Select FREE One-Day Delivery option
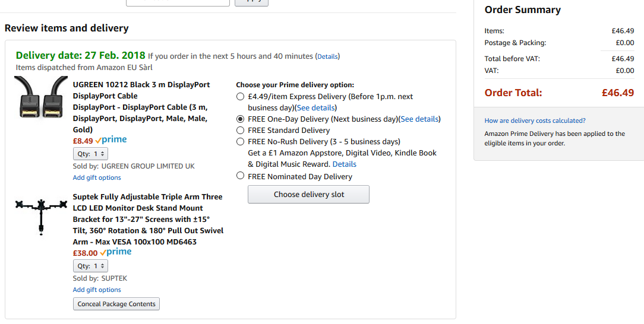644x324 pixels. click(240, 119)
